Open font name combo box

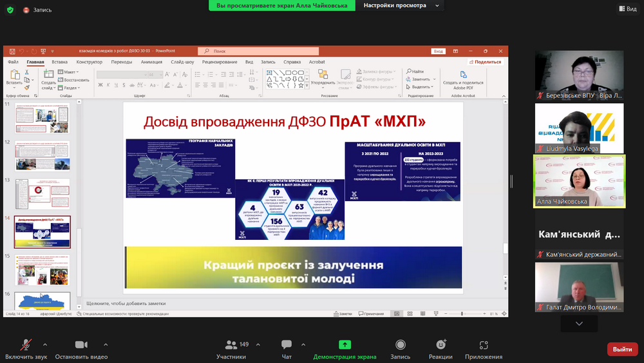pyautogui.click(x=122, y=74)
